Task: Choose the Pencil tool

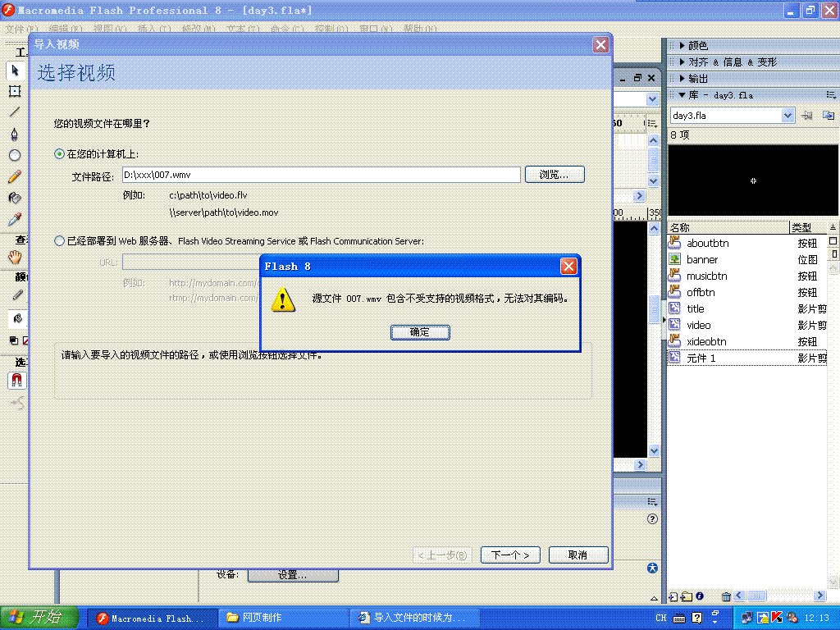Action: [x=15, y=176]
